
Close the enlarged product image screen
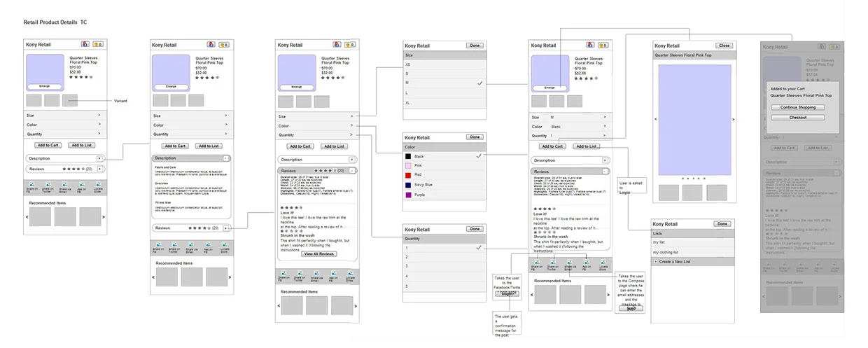(724, 46)
